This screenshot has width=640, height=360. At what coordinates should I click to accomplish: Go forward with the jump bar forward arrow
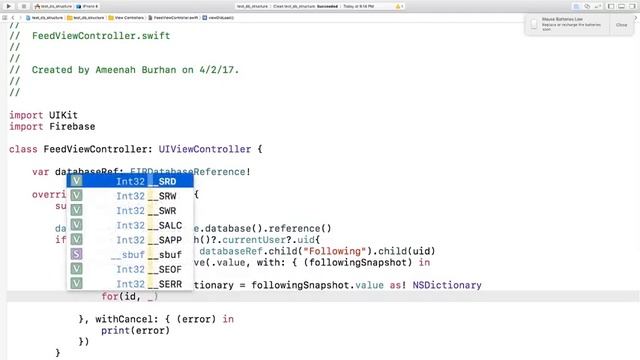[x=20, y=18]
